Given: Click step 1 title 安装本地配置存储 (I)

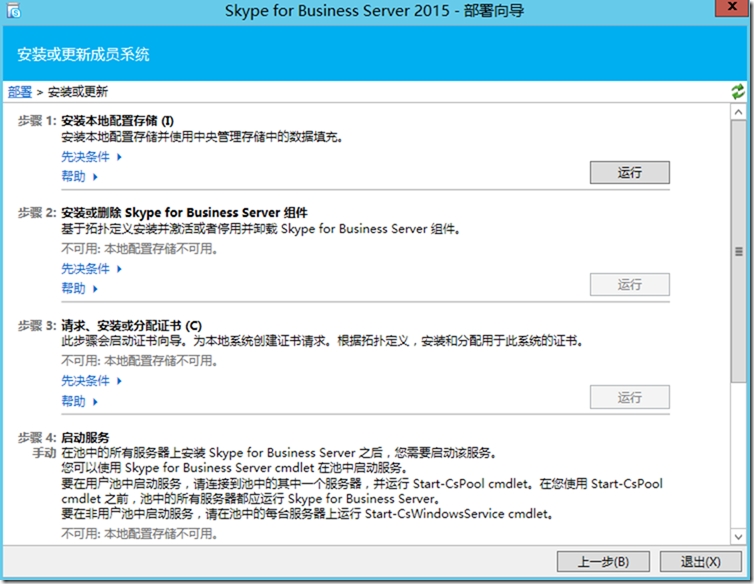Looking at the screenshot, I should coord(117,121).
